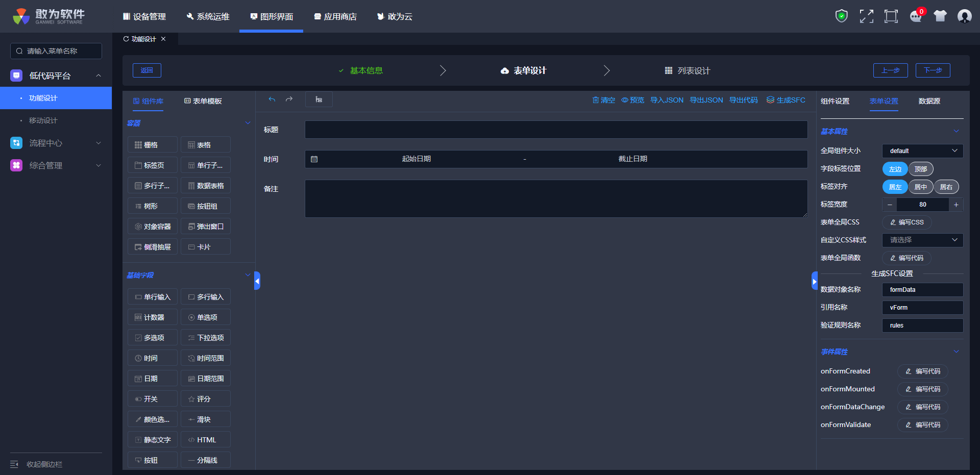Screen dimensions: 980x475
Task: Switch to the 数据源 tab
Action: [929, 101]
